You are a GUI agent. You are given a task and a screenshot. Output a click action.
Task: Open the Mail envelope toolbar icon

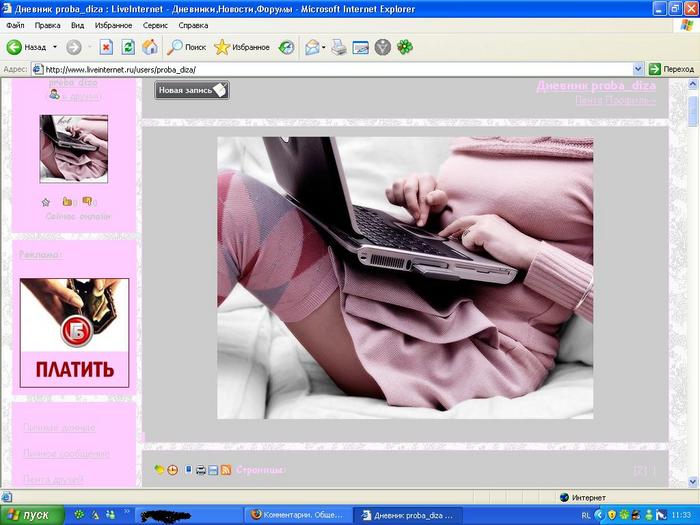(312, 47)
